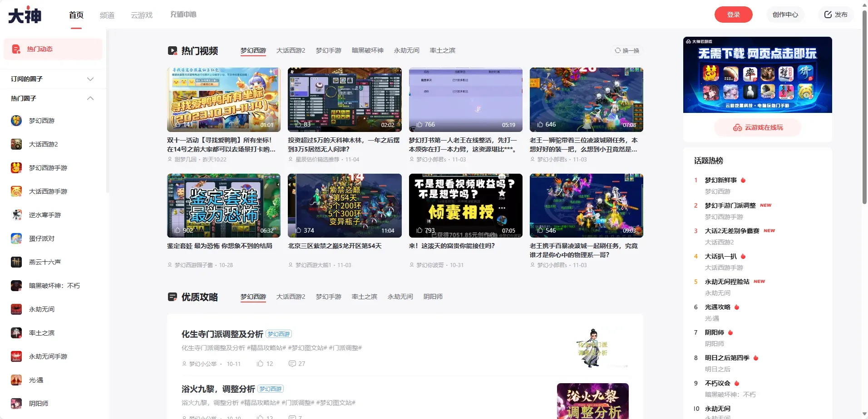
Task: Click the 阴阳师 circle icon
Action: coord(16,404)
